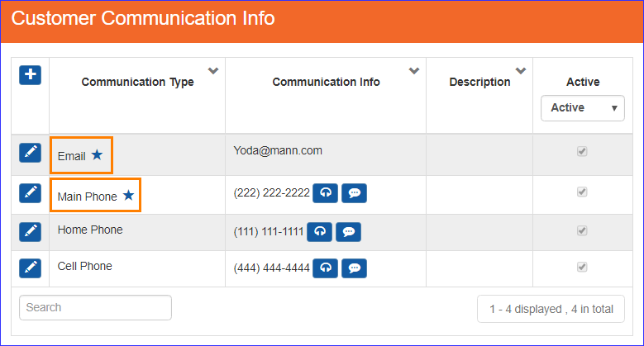The width and height of the screenshot is (644, 346).
Task: Call the (222) 222-2222 number
Action: point(325,193)
